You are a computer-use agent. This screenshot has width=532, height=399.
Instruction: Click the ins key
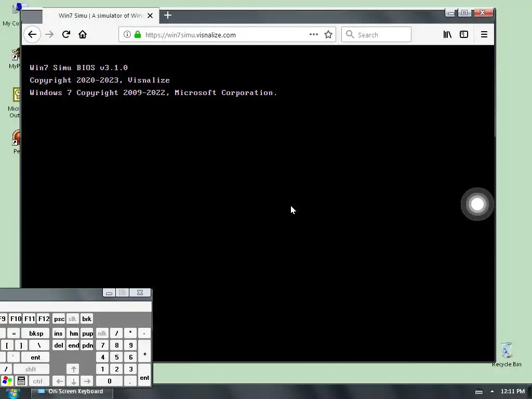point(58,333)
